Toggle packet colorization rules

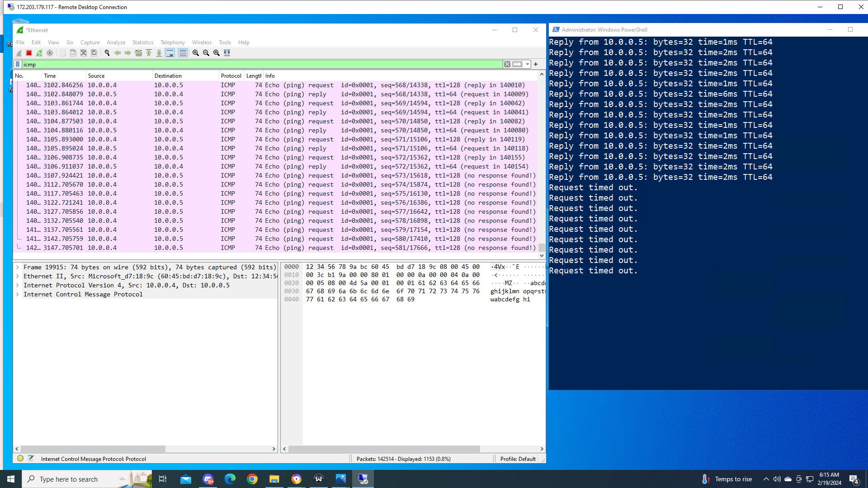coord(183,53)
